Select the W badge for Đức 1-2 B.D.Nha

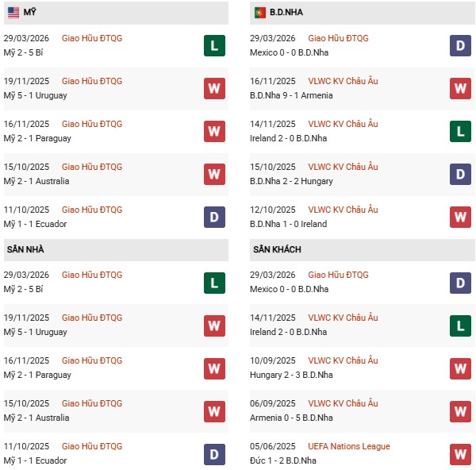[460, 453]
